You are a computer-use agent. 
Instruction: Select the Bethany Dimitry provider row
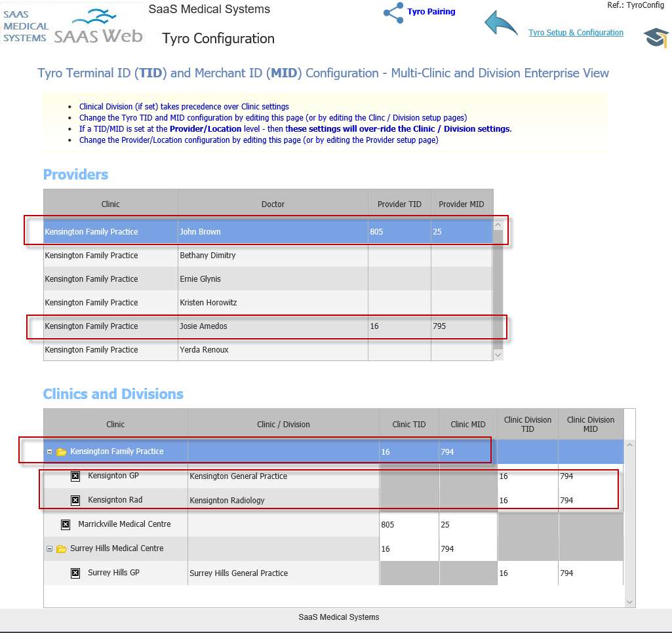point(268,256)
